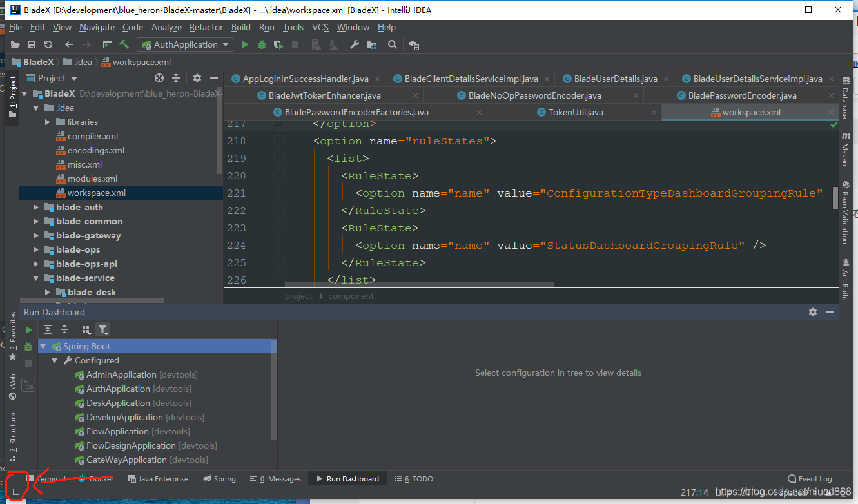
Task: Hide the Run Dashboard with the minus icon
Action: click(829, 312)
